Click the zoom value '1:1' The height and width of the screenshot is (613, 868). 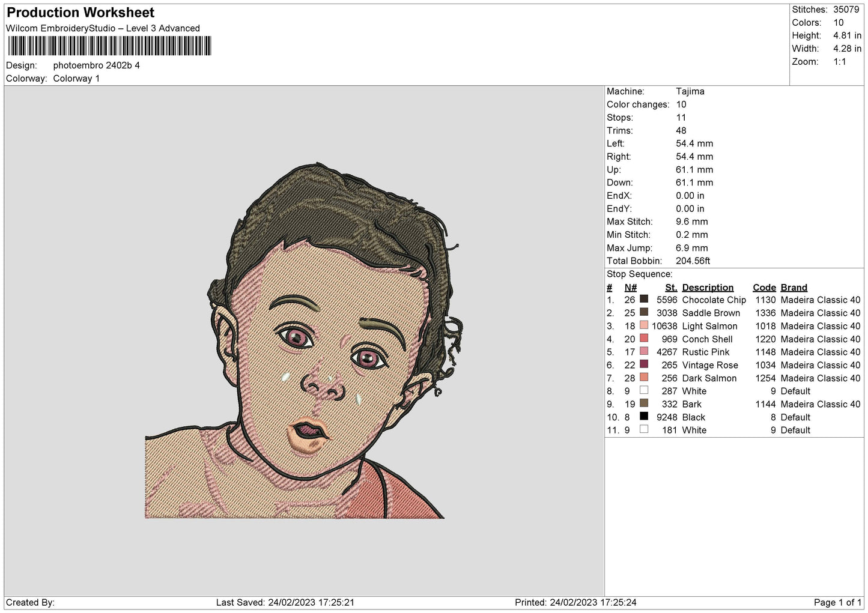pyautogui.click(x=840, y=62)
